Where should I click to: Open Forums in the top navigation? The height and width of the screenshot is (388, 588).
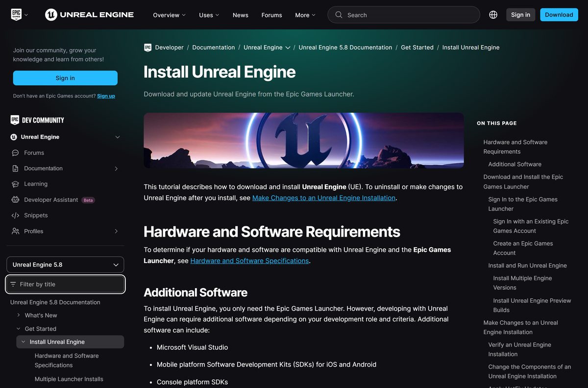[x=271, y=15]
